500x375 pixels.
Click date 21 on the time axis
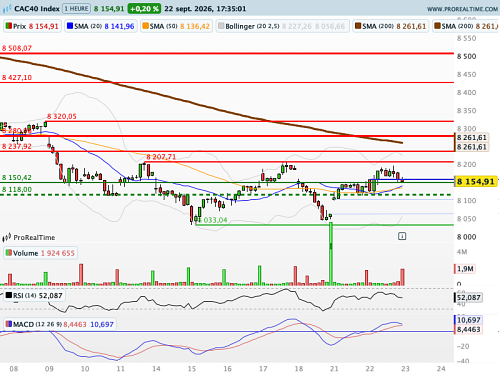(334, 369)
